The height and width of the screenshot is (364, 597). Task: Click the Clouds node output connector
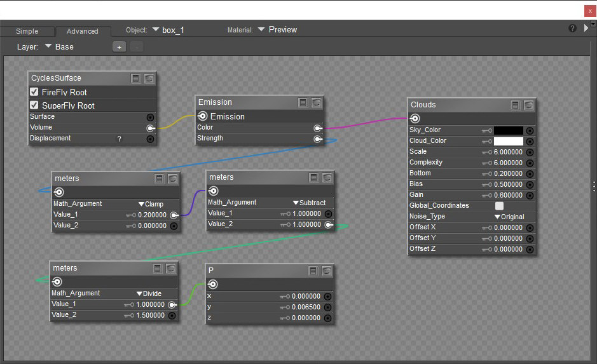tap(415, 118)
